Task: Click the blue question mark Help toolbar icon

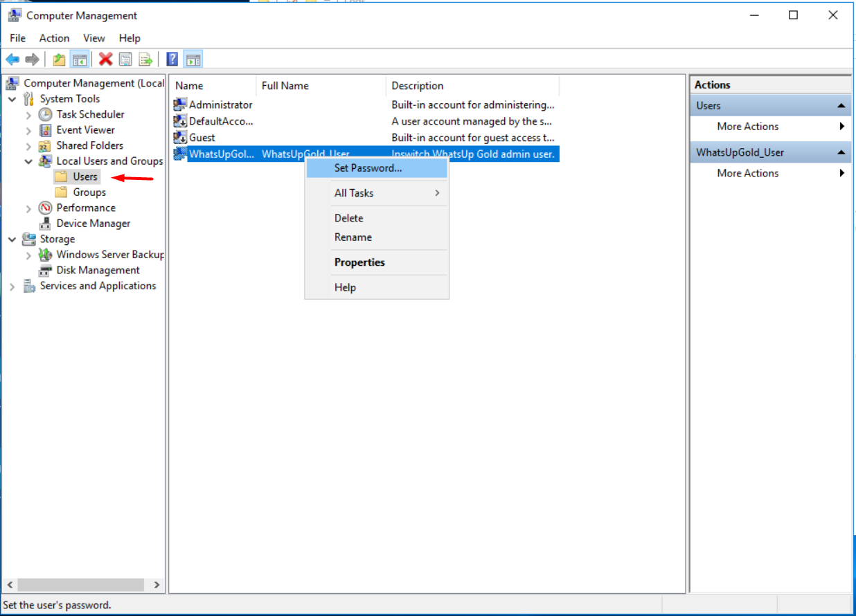Action: pyautogui.click(x=172, y=60)
